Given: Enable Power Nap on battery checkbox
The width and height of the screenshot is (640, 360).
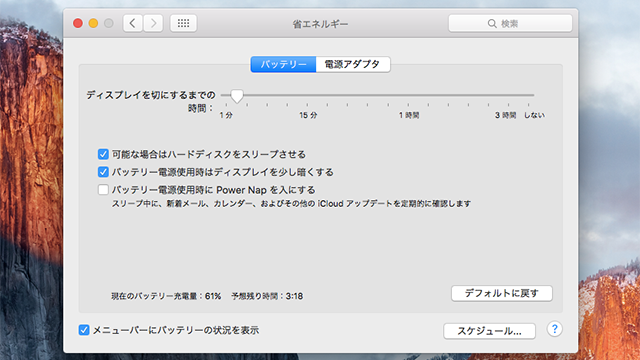Looking at the screenshot, I should [103, 190].
